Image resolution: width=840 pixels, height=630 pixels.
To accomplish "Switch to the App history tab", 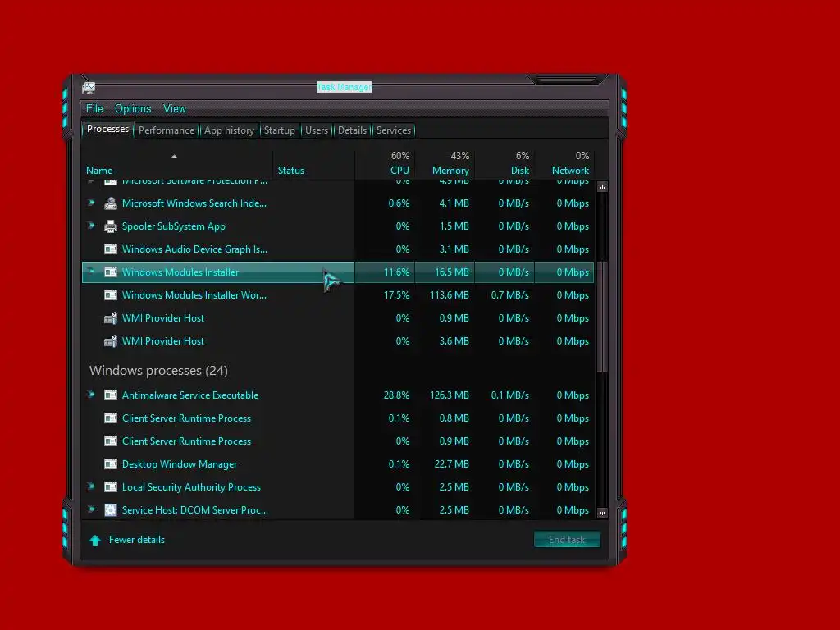I will pos(230,130).
